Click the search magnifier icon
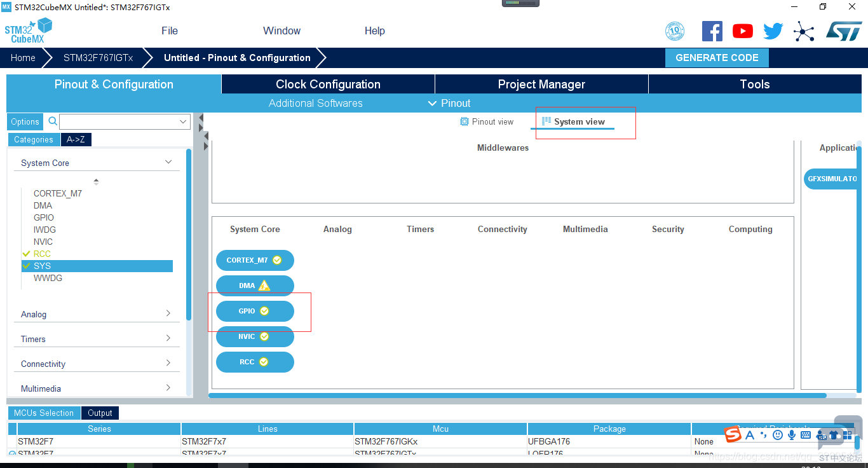Screen dimensions: 868x468 [x=53, y=121]
